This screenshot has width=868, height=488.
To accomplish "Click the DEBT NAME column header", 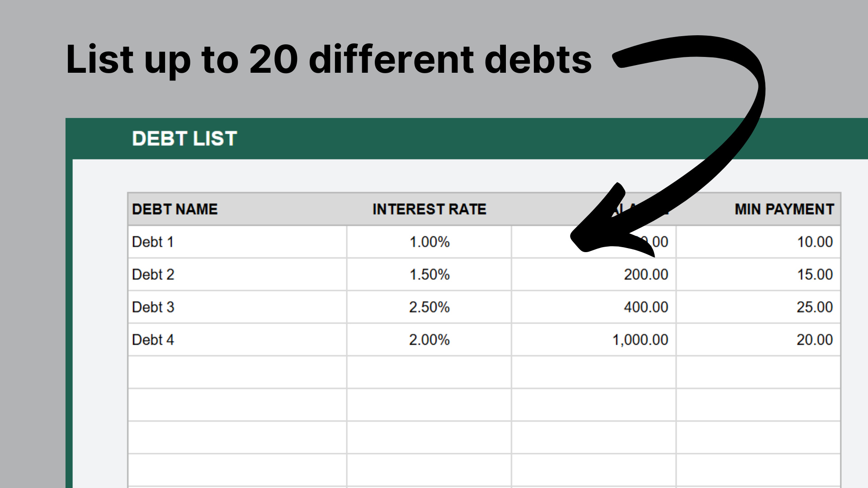I will [175, 209].
